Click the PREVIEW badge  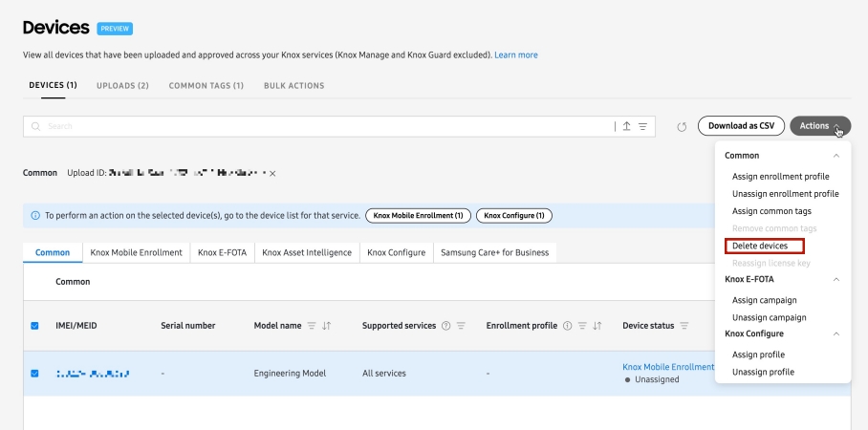[x=115, y=29]
